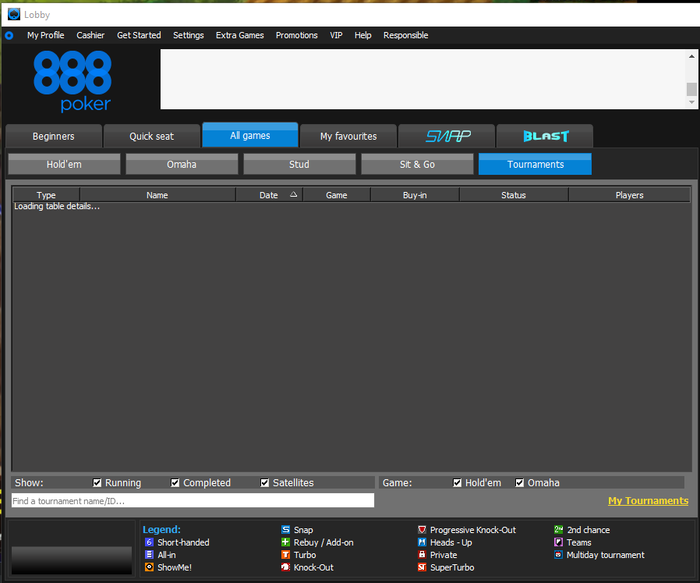This screenshot has width=700, height=583.
Task: Open the Settings menu
Action: pyautogui.click(x=188, y=35)
